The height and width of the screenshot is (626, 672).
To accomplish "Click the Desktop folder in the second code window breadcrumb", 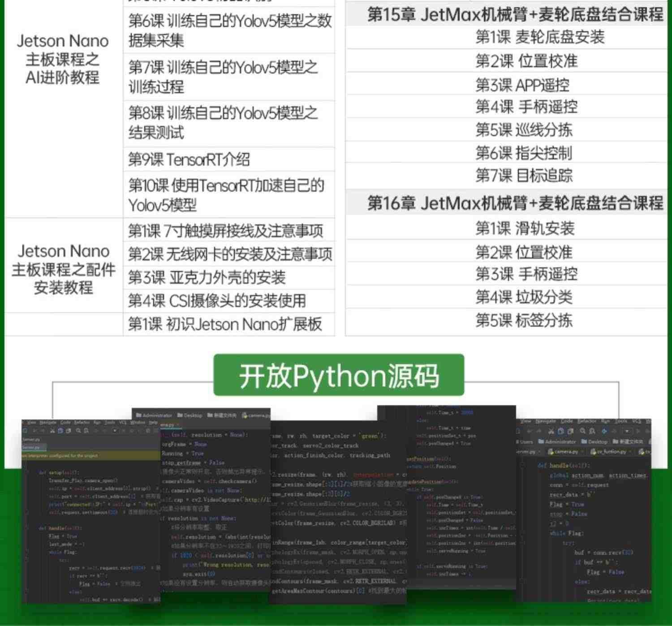I will tap(190, 416).
